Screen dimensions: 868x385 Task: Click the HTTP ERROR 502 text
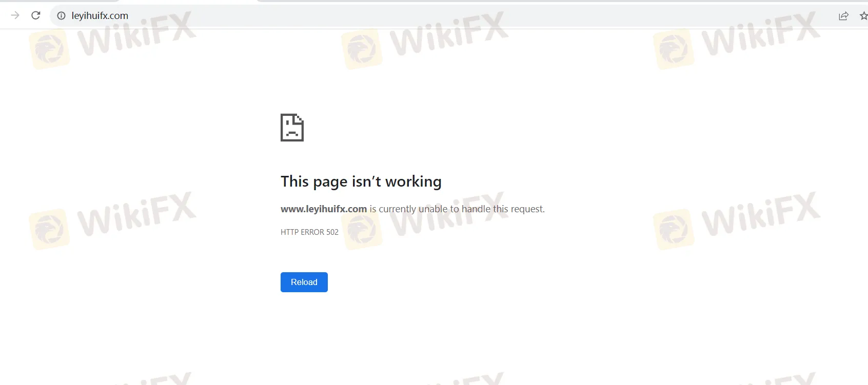pos(309,232)
